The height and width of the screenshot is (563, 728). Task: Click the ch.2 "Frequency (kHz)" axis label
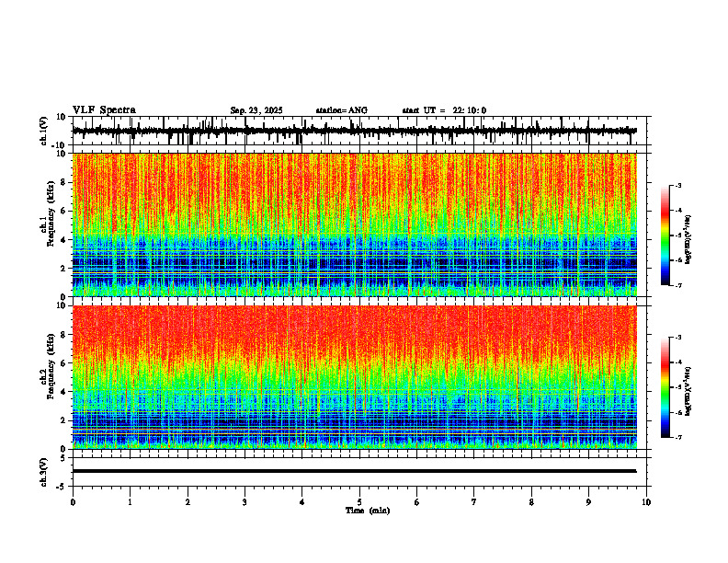[51, 365]
